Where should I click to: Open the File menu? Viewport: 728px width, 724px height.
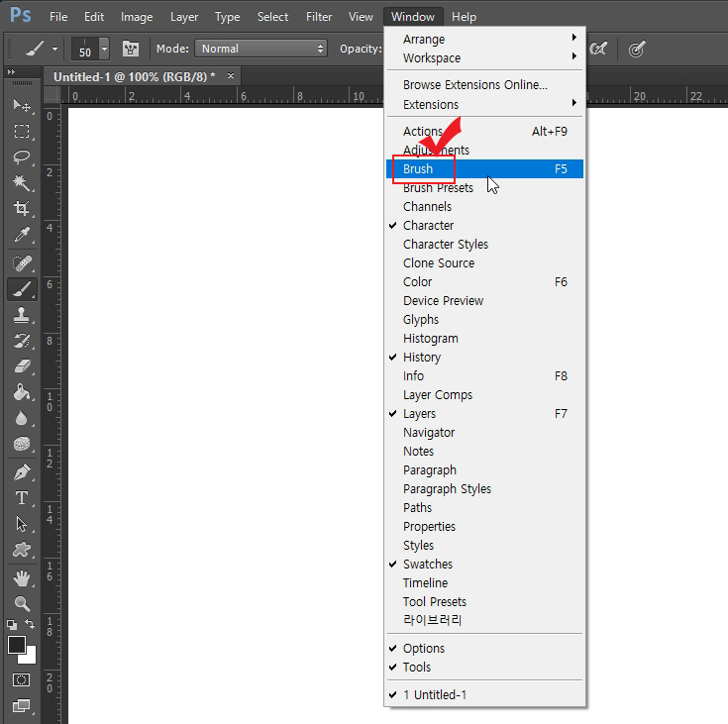pos(58,17)
